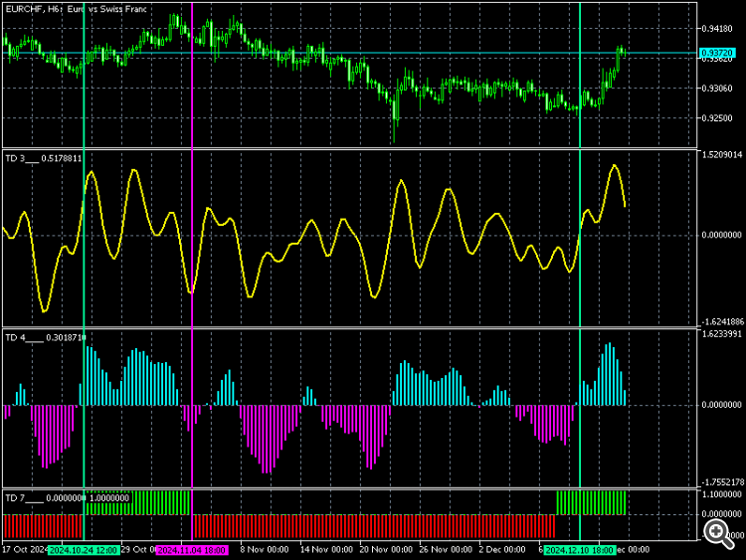The width and height of the screenshot is (746, 560).
Task: Click the magnifier zoom icon
Action: coord(715,532)
